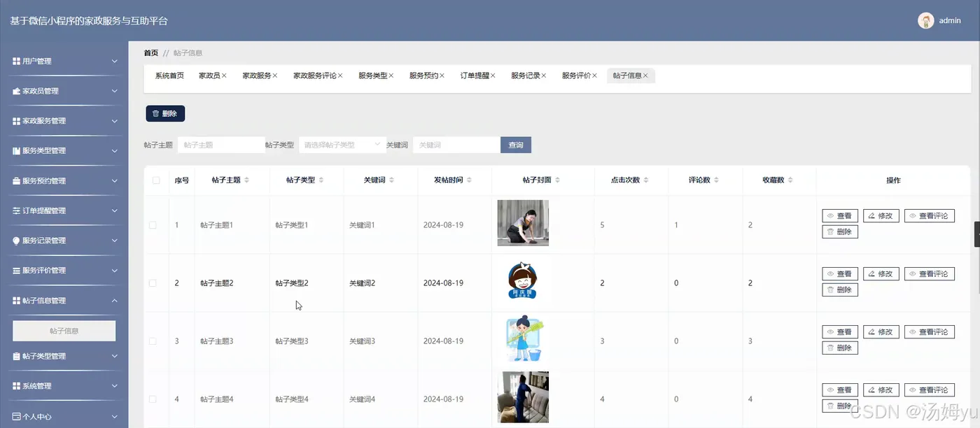Open the 请选择帖子类型 dropdown
This screenshot has width=980, height=428.
(x=342, y=145)
